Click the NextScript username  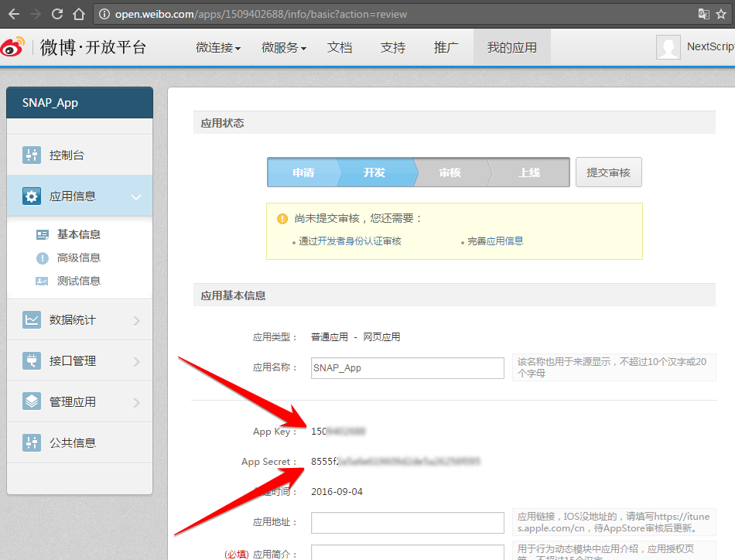click(710, 46)
